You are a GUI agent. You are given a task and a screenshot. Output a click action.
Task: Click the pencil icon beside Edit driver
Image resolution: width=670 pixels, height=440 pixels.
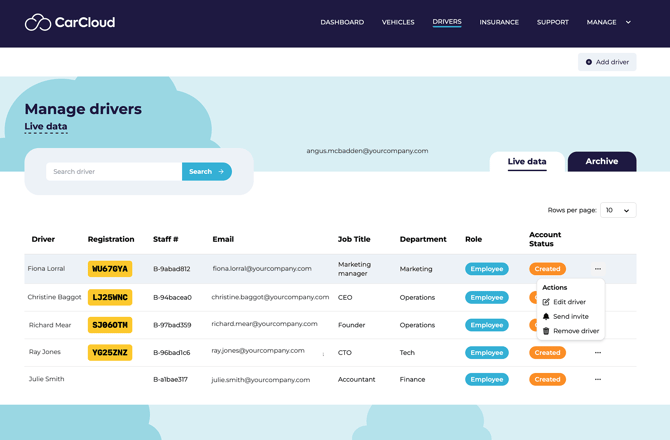click(546, 302)
